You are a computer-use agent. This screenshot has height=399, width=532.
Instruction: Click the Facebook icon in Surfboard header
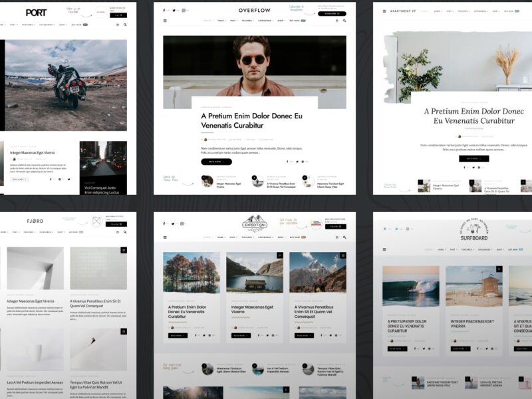pos(385,229)
